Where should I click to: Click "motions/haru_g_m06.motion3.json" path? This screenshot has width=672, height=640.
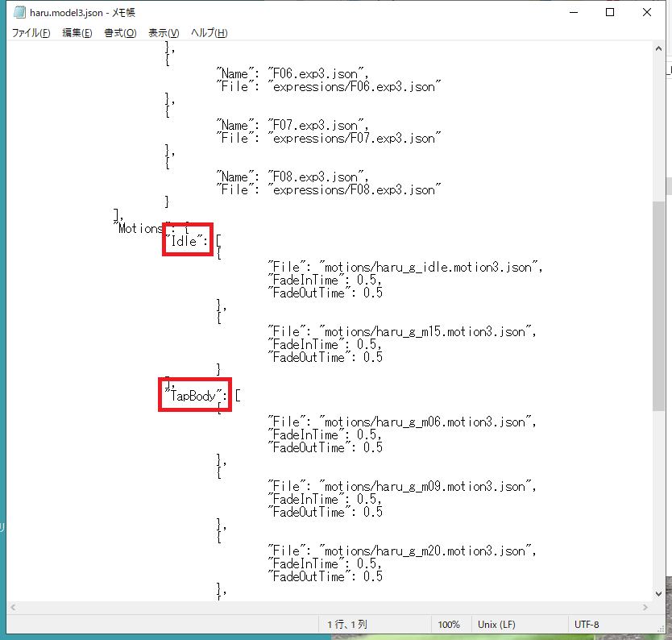[x=425, y=422]
